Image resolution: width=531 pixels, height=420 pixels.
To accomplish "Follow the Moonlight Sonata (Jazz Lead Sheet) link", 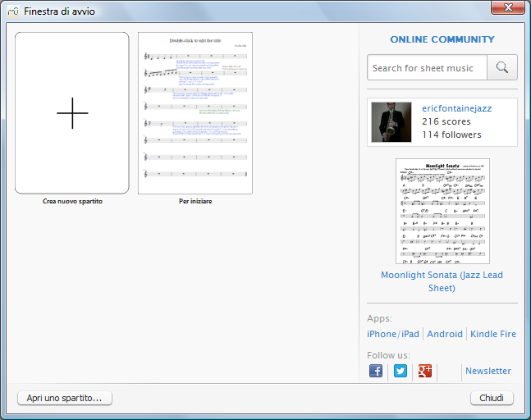I will point(442,281).
